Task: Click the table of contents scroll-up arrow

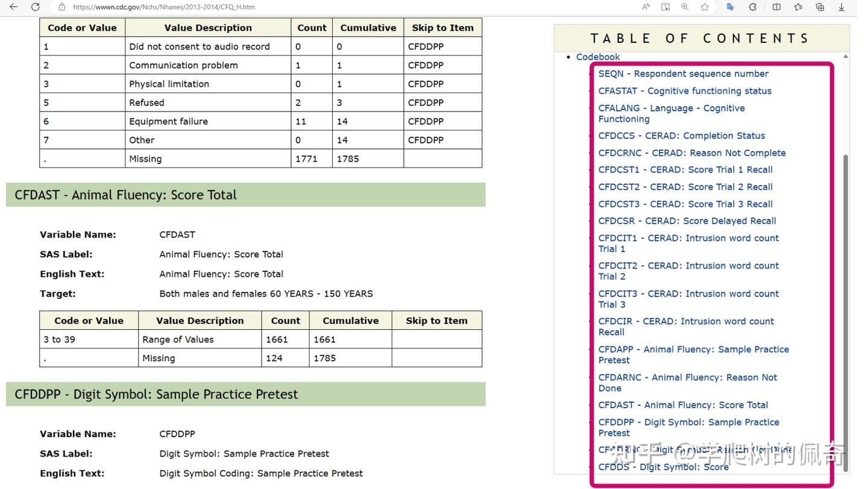Action: click(845, 57)
